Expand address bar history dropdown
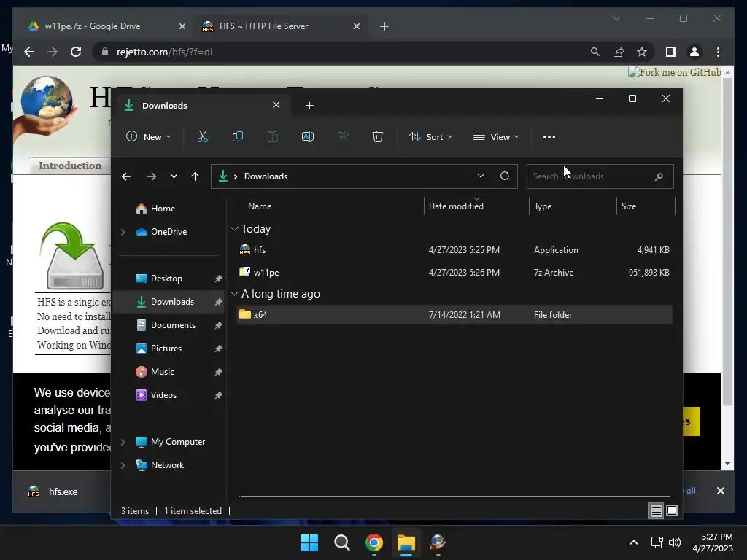The image size is (747, 560). coord(481,176)
